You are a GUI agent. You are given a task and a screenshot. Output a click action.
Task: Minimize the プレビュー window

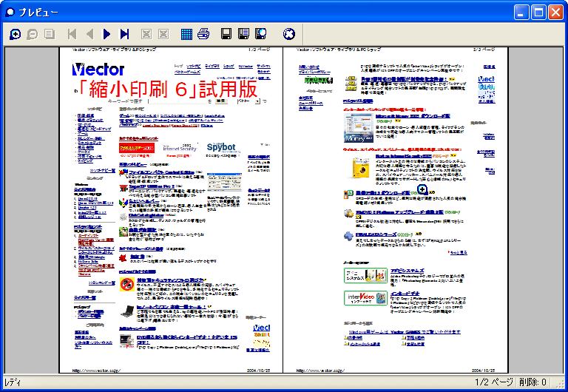pos(521,13)
